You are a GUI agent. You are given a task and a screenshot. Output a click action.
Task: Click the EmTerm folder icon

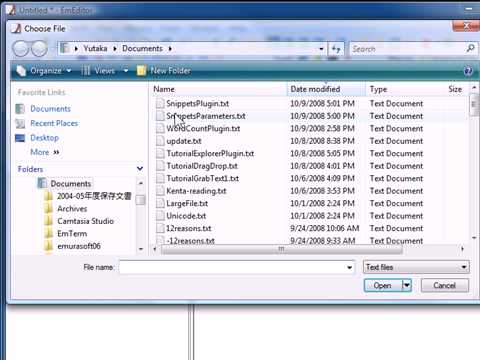click(48, 234)
